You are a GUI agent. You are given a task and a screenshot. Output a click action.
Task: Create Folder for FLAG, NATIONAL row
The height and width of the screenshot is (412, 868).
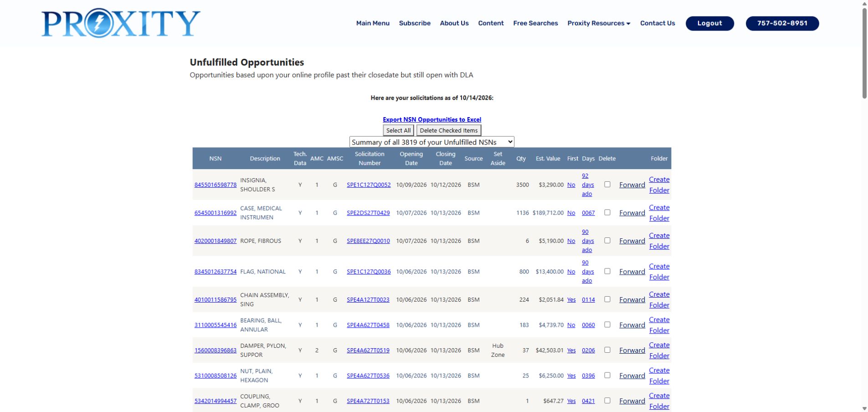(659, 272)
